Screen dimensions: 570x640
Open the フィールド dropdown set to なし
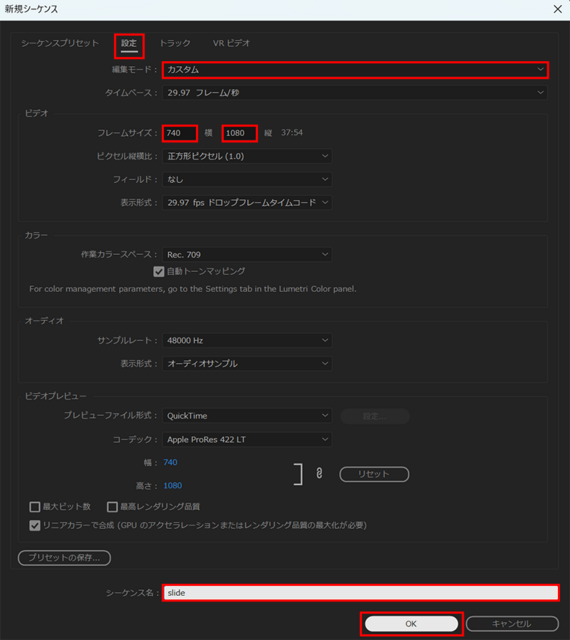(x=247, y=179)
